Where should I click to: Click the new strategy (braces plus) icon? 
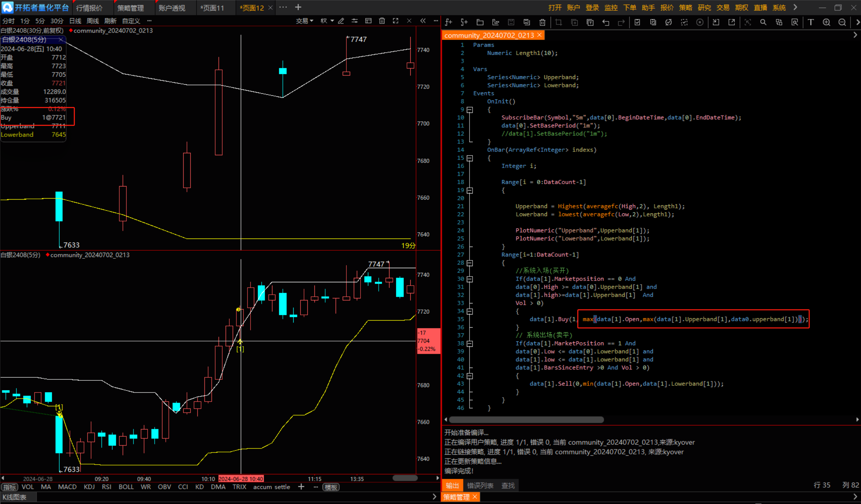click(x=464, y=22)
